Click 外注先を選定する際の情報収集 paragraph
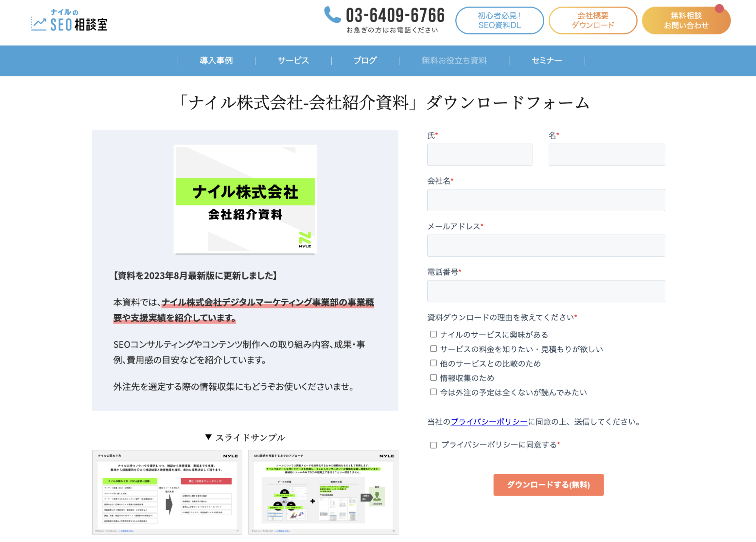756x542 pixels. pos(234,387)
